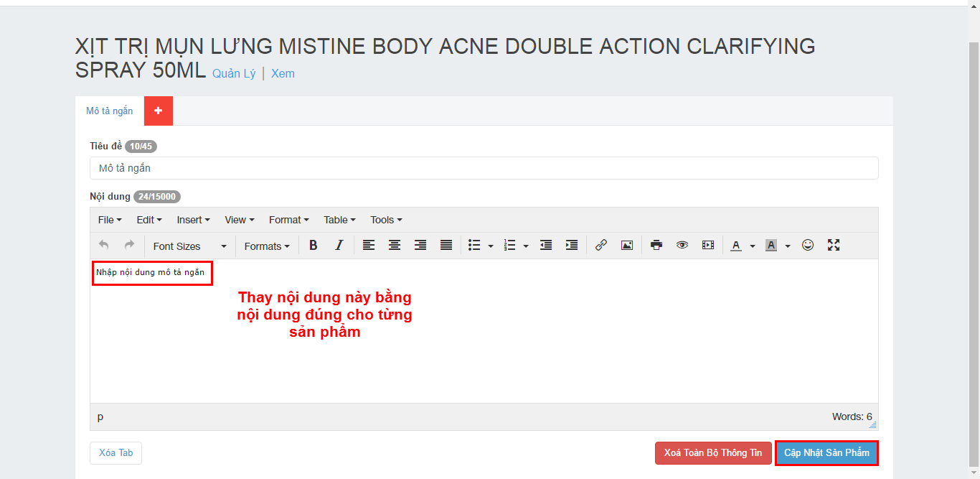The image size is (980, 479).
Task: Align text to the left
Action: tap(369, 246)
